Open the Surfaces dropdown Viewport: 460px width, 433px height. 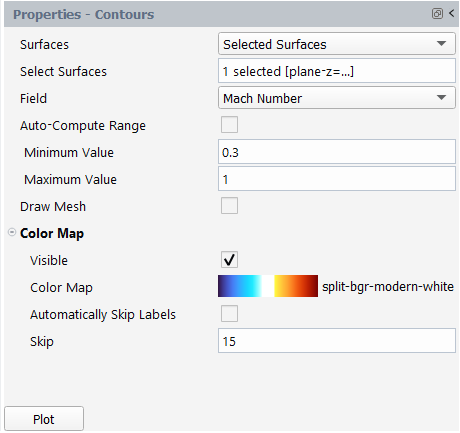[x=337, y=44]
